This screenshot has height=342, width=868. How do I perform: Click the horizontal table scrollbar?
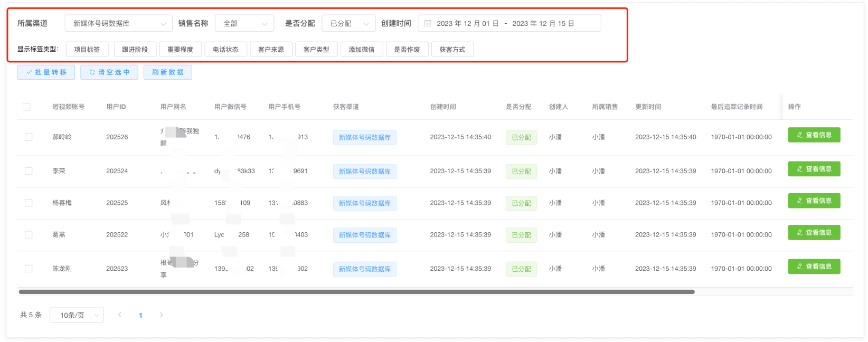pos(356,291)
